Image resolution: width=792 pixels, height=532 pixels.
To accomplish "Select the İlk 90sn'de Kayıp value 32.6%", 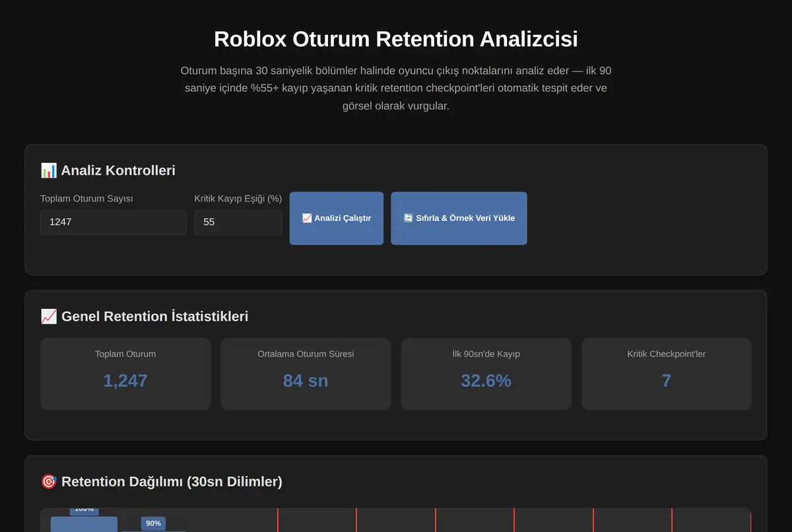I will (486, 380).
